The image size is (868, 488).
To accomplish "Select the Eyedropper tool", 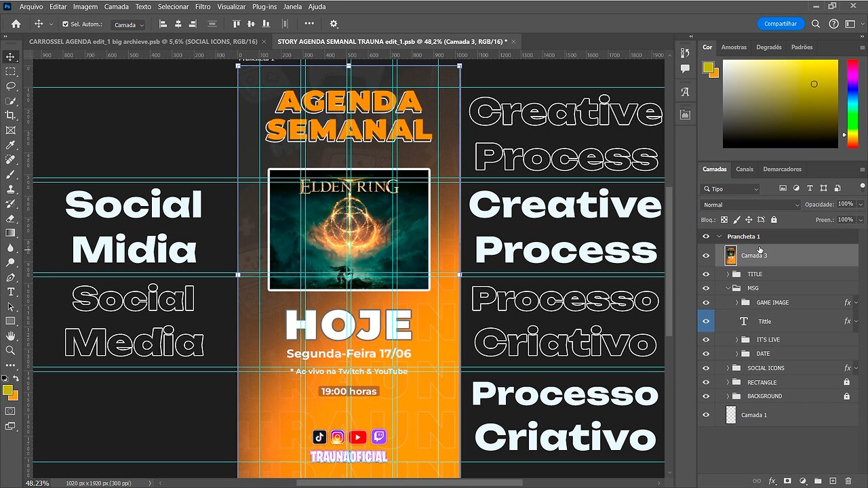I will [x=10, y=145].
